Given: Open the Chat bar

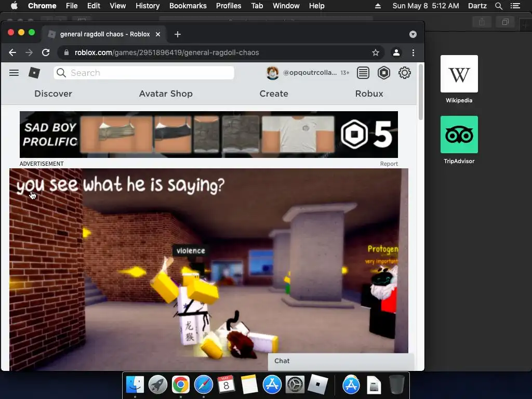Looking at the screenshot, I should tap(341, 361).
